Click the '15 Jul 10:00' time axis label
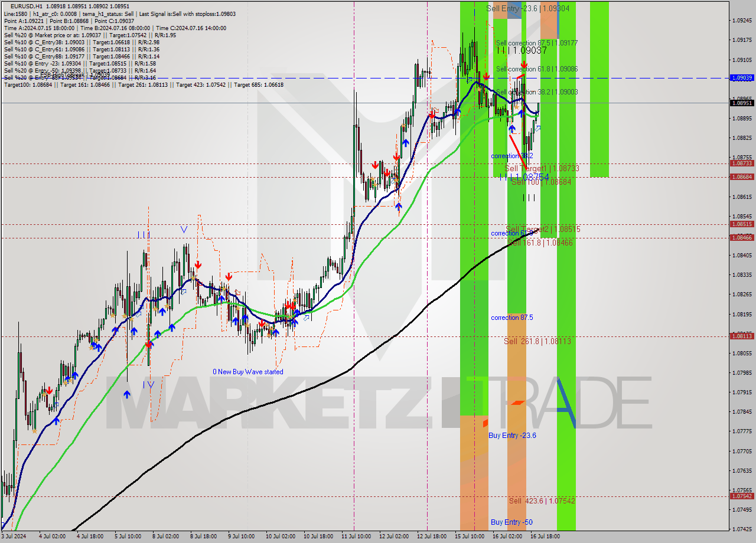Image resolution: width=756 pixels, height=543 pixels. (x=469, y=537)
